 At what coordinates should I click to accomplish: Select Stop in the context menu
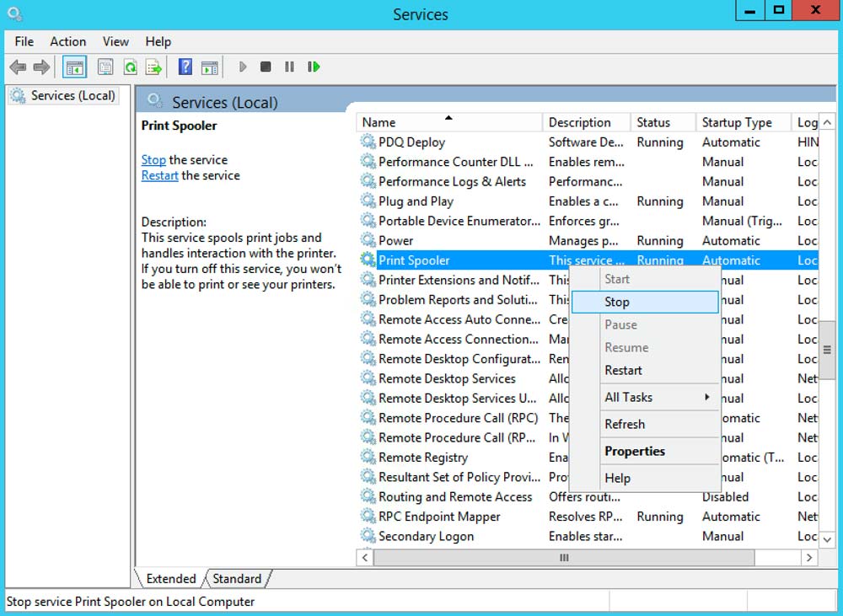tap(617, 302)
